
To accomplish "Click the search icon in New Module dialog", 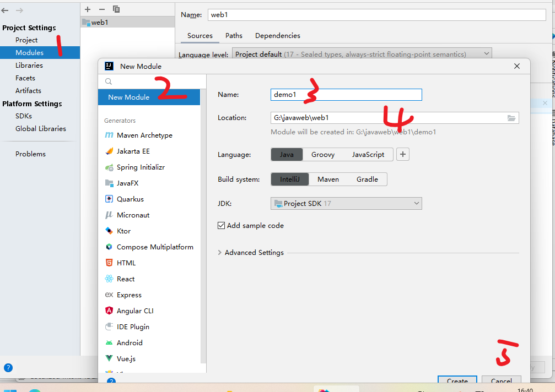I will tap(109, 81).
